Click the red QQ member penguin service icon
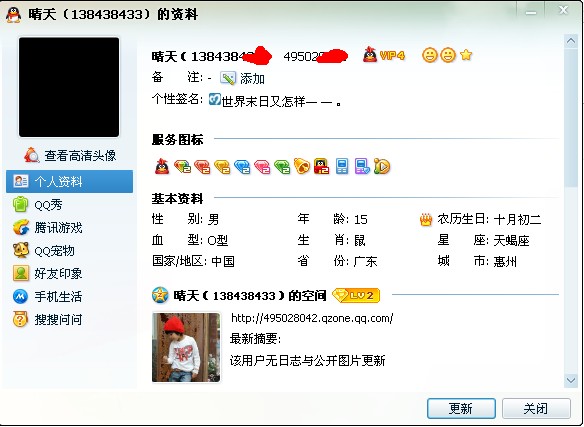The width and height of the screenshot is (584, 427). coord(162,166)
